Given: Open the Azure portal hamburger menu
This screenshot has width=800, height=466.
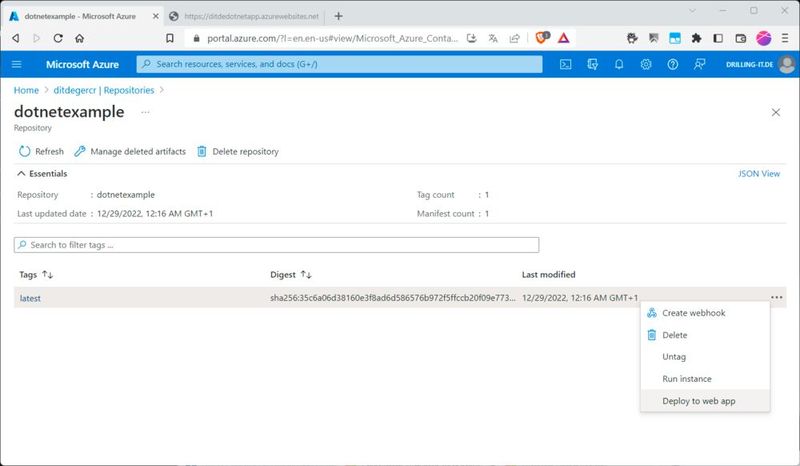Looking at the screenshot, I should (16, 64).
